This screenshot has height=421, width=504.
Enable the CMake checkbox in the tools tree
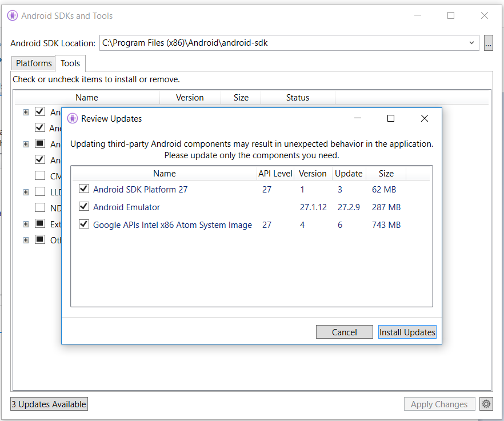(39, 176)
